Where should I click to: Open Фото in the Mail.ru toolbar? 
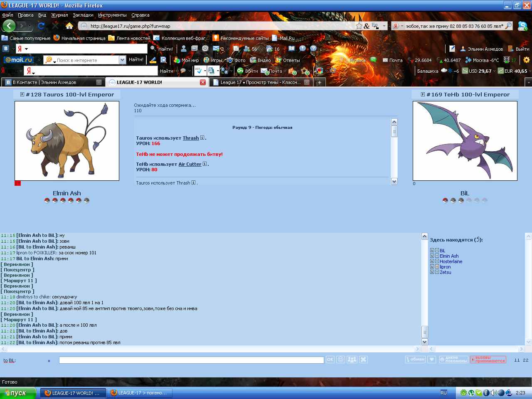point(236,60)
